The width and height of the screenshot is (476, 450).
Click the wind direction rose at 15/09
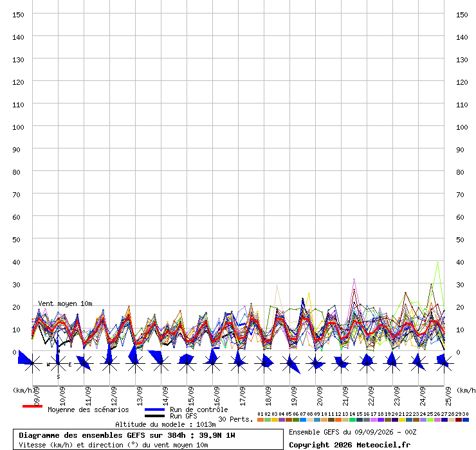187,363
